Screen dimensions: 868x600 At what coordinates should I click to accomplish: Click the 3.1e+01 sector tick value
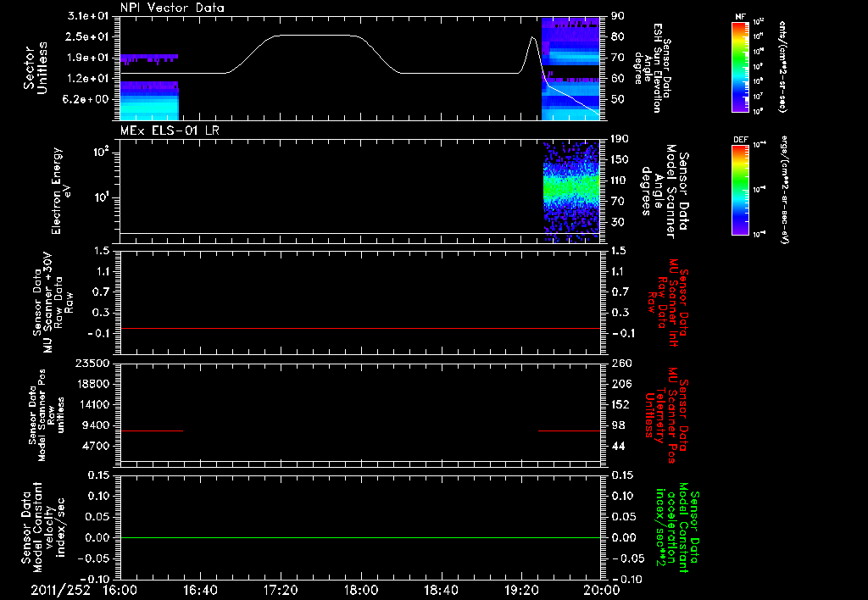click(88, 16)
